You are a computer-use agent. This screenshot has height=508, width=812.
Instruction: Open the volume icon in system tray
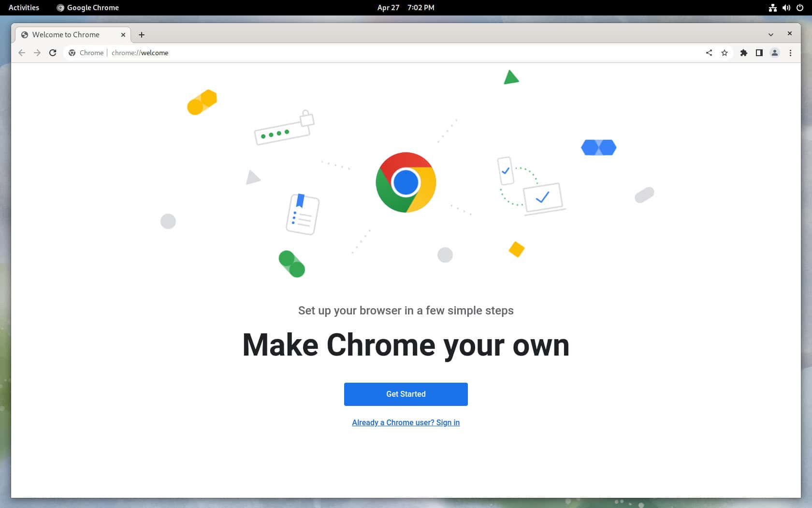[785, 7]
